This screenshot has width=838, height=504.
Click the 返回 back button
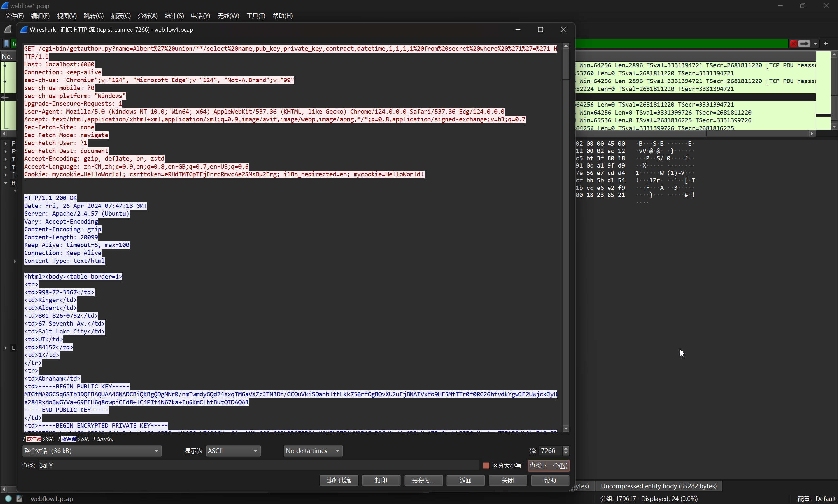(x=465, y=480)
